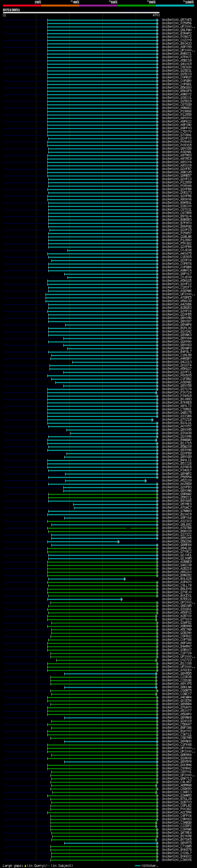Click the UniRef100_Q15D31 label
This screenshot has width=197, height=868.
click(x=177, y=71)
